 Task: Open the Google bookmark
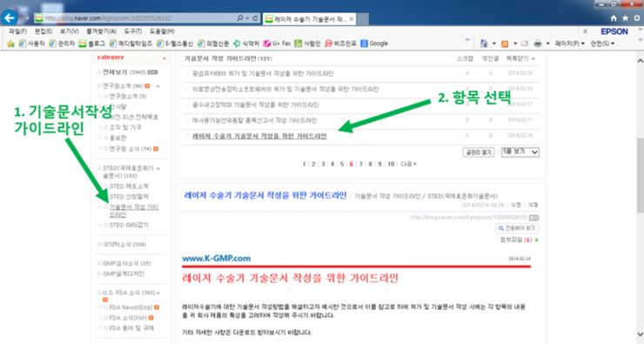[x=374, y=44]
